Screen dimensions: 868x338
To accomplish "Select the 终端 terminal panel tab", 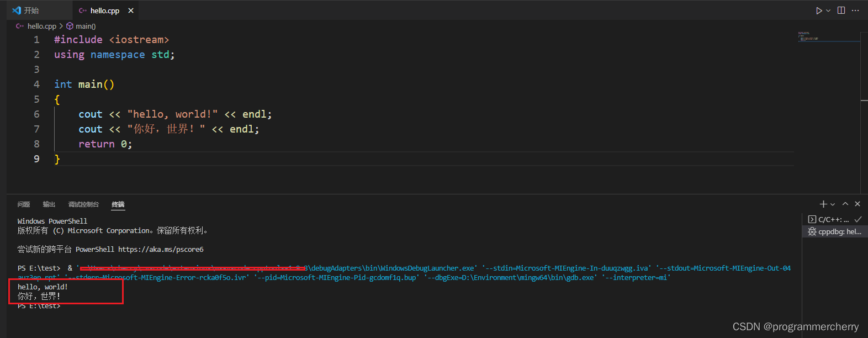I will click(118, 204).
